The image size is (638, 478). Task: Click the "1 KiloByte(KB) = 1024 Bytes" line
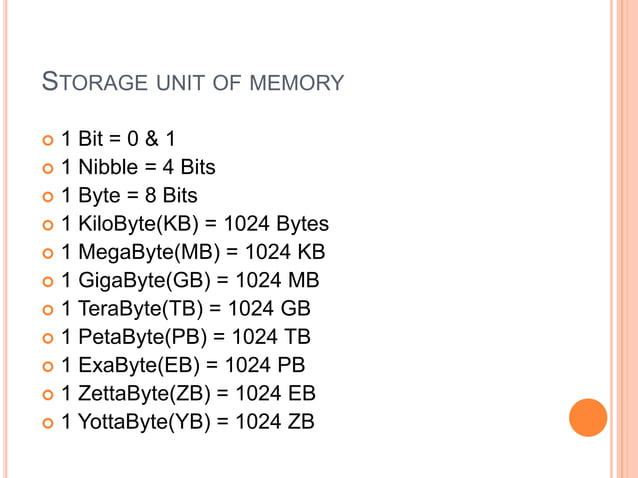tap(195, 223)
